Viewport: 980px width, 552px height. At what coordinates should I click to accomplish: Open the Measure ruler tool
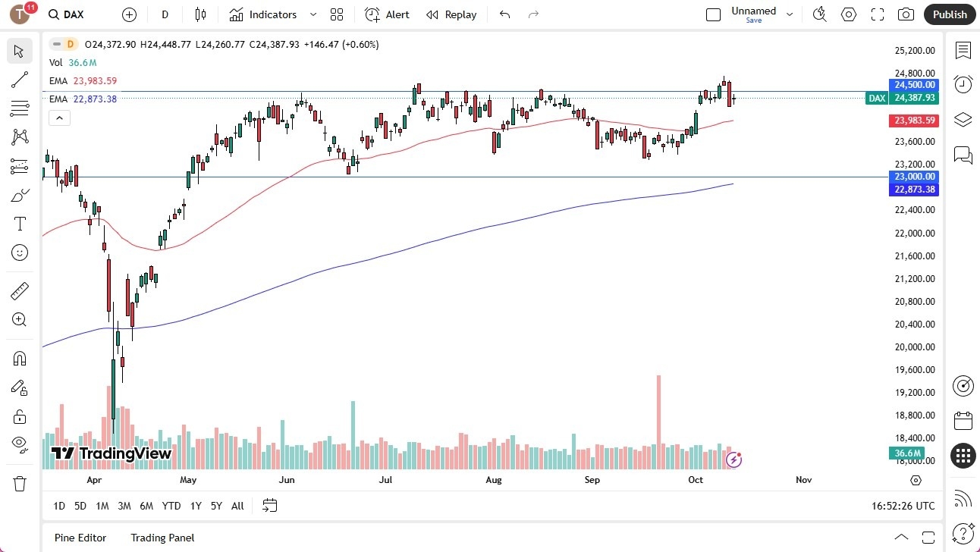coord(19,290)
